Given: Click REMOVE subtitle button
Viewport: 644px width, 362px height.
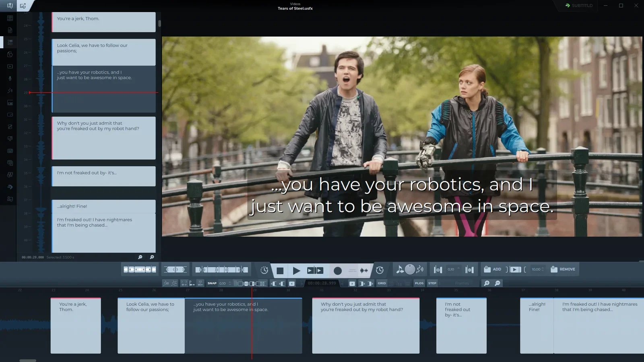Looking at the screenshot, I should tap(563, 269).
